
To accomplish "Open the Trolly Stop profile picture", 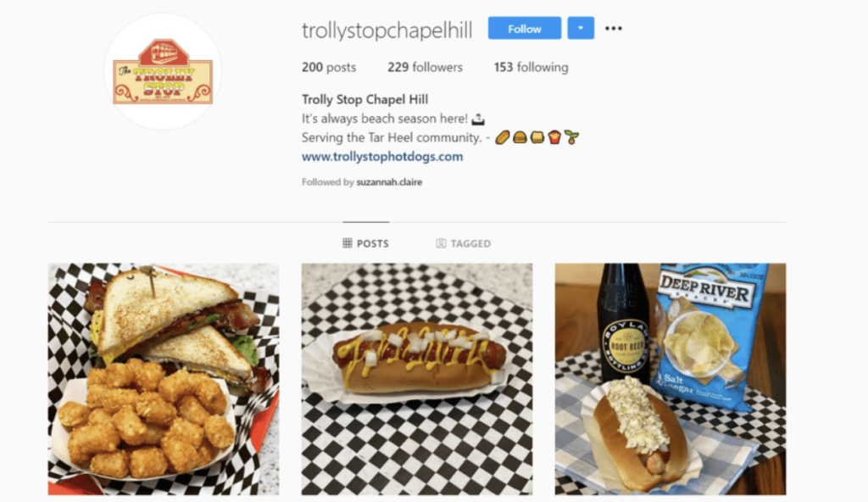I will tap(163, 72).
